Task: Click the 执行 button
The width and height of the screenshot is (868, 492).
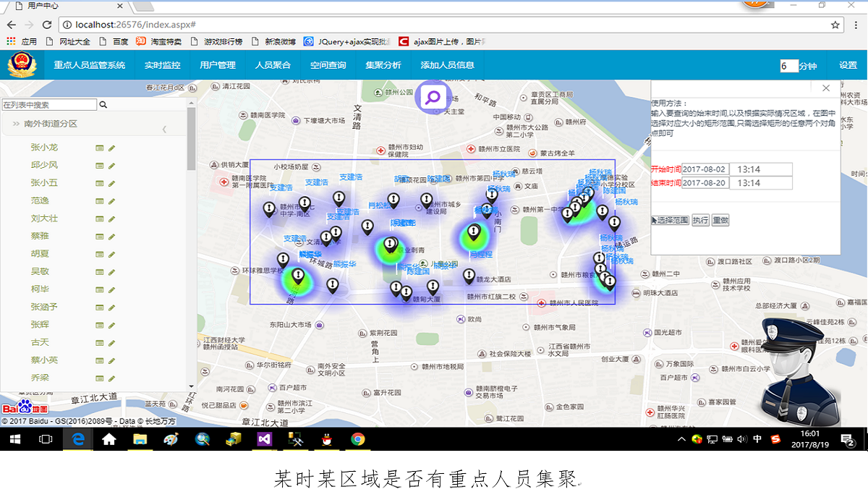Action: [x=700, y=220]
